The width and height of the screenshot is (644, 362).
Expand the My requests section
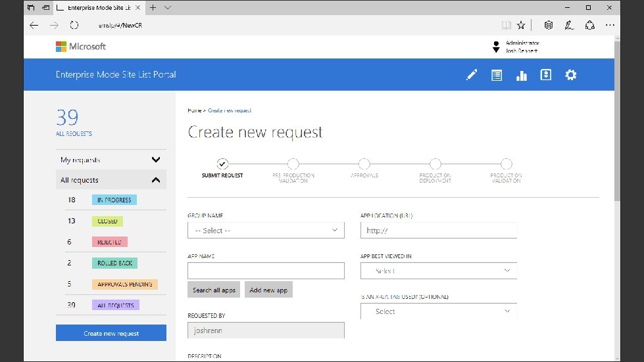point(111,160)
